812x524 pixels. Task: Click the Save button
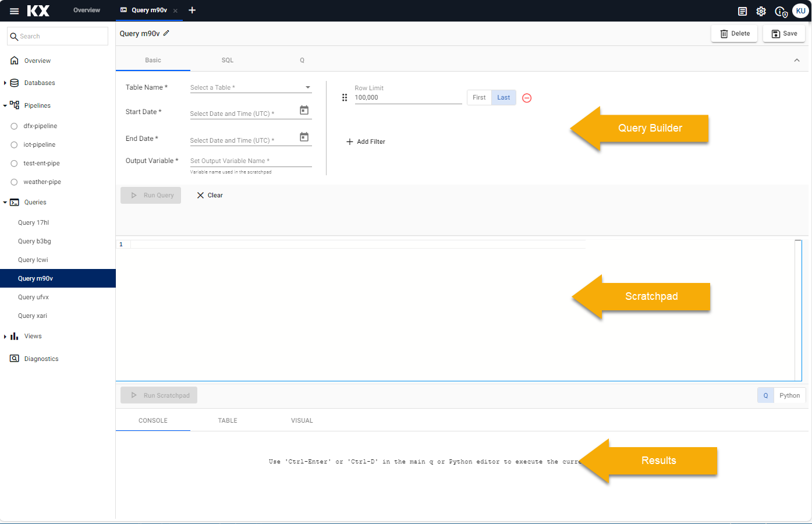(784, 34)
